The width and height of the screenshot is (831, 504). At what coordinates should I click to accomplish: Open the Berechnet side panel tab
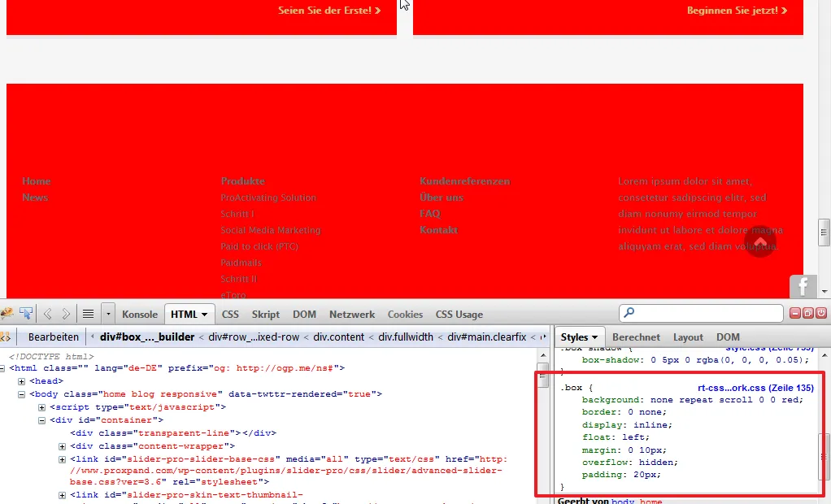click(x=636, y=337)
